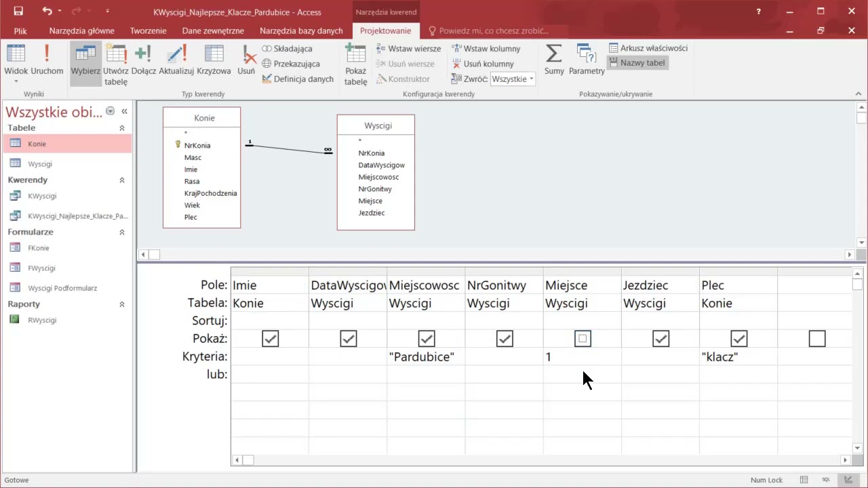Choose the Krzyżowa crosstab query
This screenshot has width=868, height=488.
point(214,61)
